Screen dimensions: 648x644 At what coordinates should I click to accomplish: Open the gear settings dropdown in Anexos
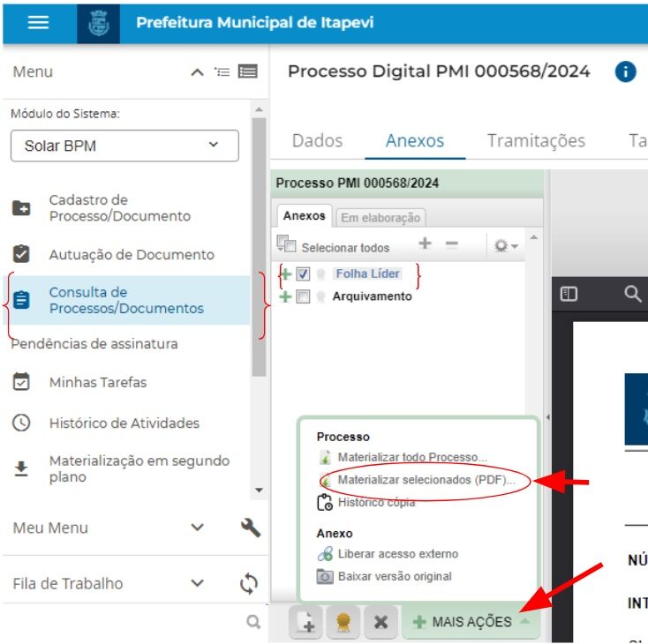click(x=506, y=246)
